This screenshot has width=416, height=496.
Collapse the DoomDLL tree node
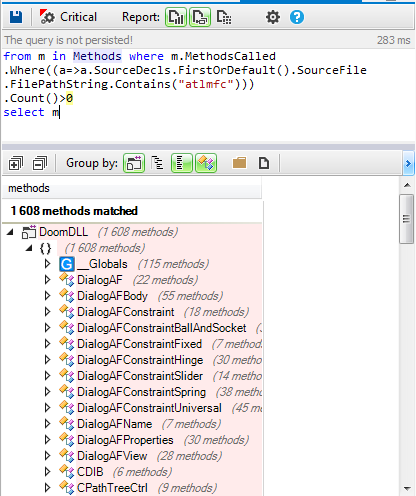click(x=10, y=232)
